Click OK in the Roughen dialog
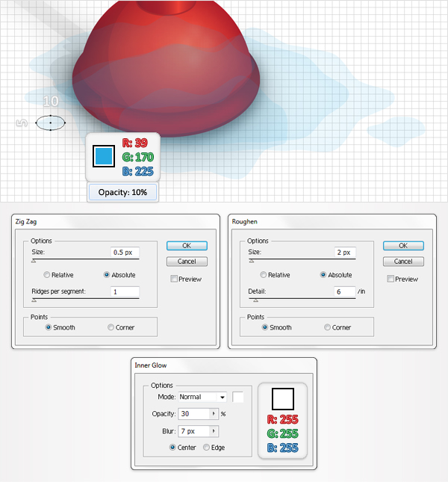 [403, 246]
